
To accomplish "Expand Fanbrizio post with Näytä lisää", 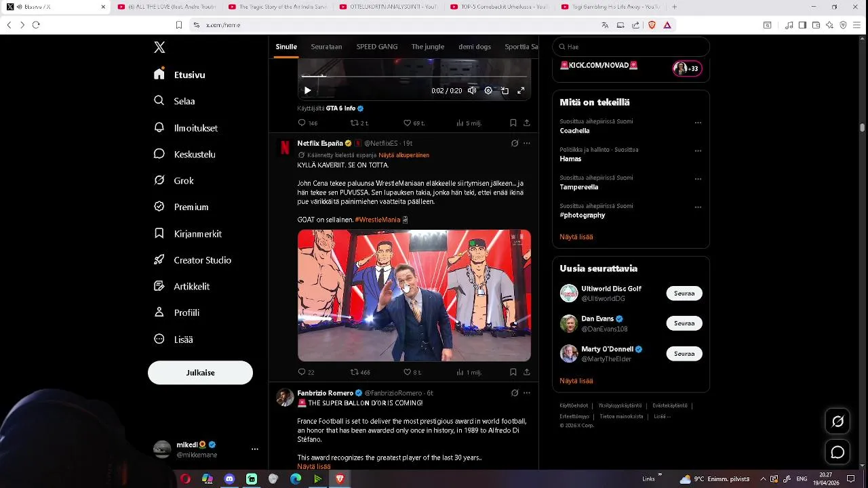I will click(x=314, y=466).
